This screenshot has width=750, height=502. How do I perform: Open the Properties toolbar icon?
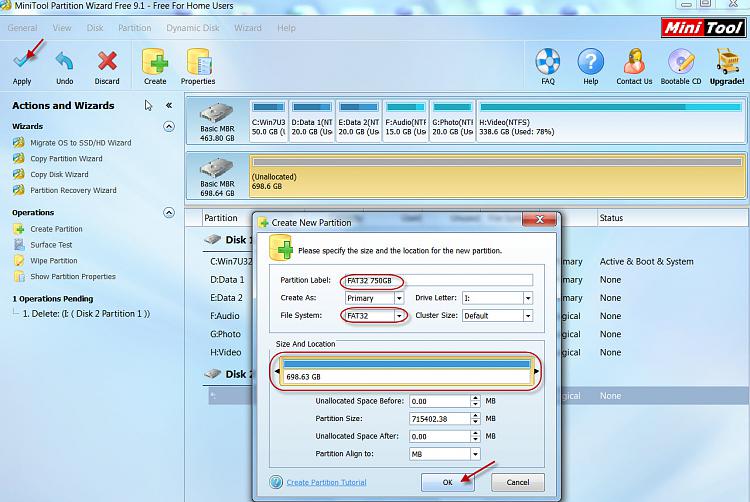[198, 61]
